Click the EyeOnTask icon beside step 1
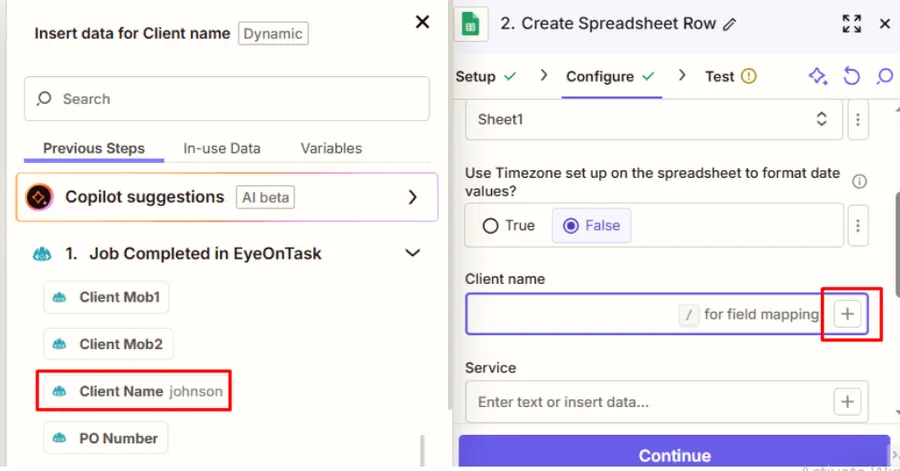This screenshot has height=471, width=900. pyautogui.click(x=42, y=254)
